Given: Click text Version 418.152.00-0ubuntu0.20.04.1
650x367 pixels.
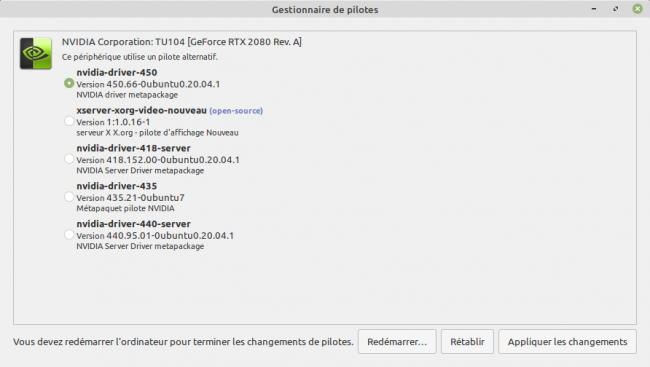Looking at the screenshot, I should [x=158, y=160].
